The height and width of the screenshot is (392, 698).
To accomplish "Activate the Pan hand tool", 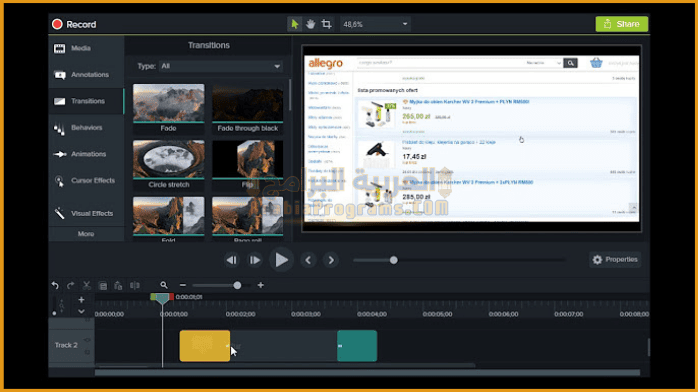I will coord(310,24).
